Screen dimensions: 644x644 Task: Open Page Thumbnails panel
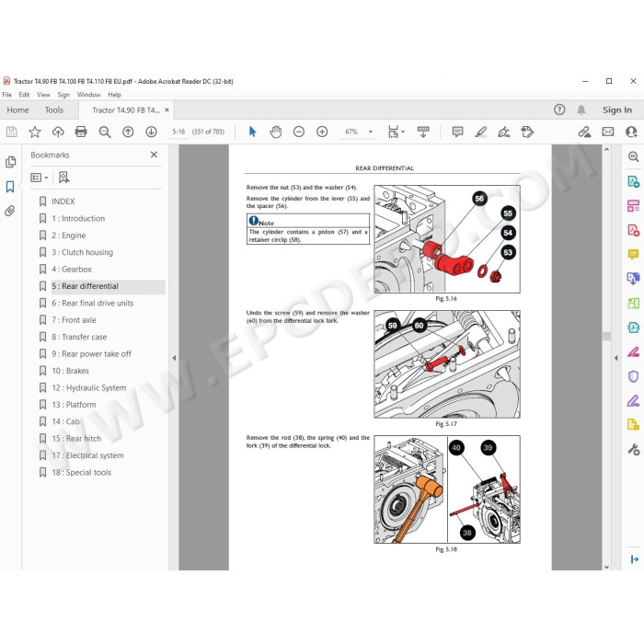click(x=11, y=162)
